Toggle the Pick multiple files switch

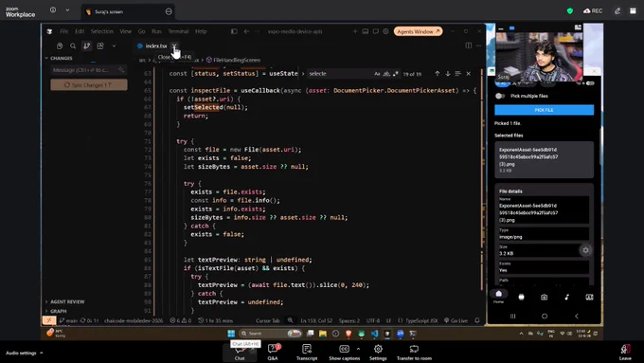[x=500, y=96]
